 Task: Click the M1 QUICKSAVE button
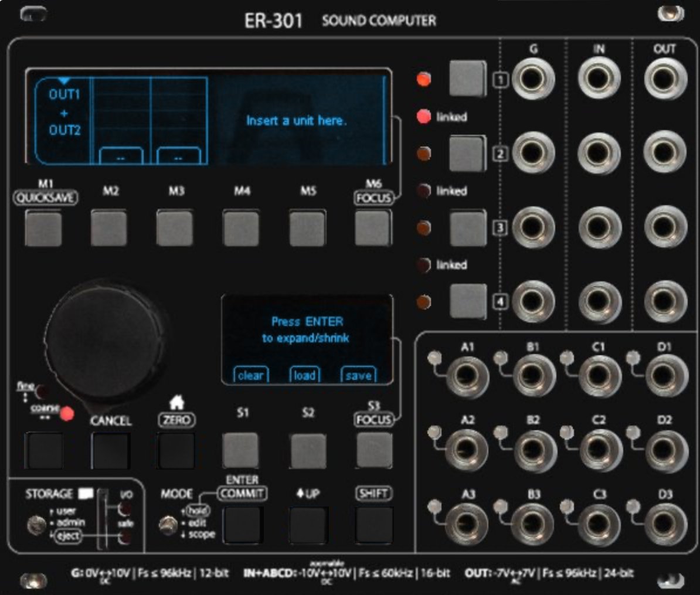(x=43, y=229)
